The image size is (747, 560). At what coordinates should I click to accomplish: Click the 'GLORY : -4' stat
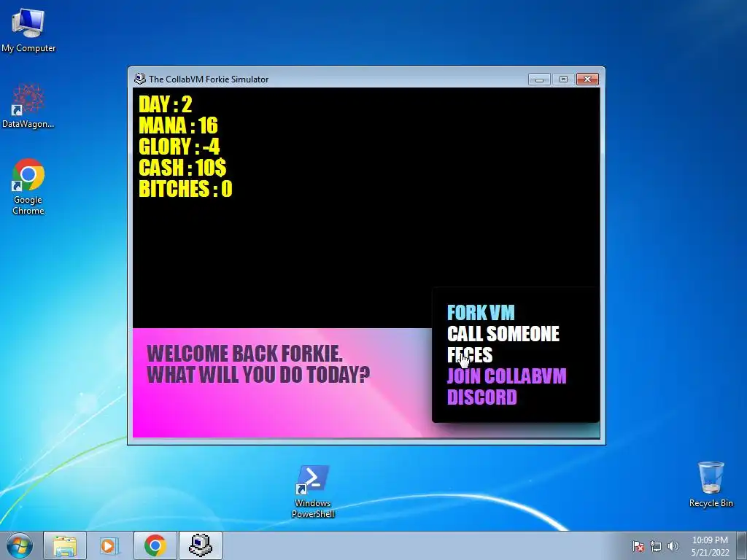(x=179, y=147)
